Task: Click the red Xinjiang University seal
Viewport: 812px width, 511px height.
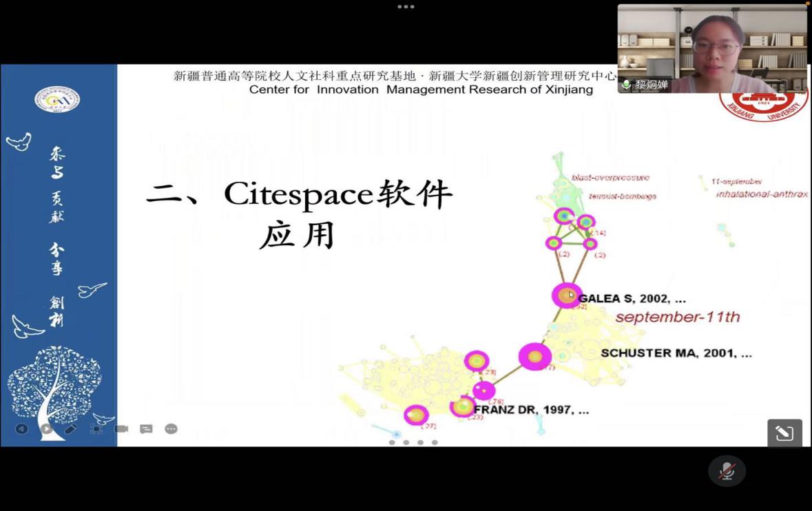Action: point(763,106)
